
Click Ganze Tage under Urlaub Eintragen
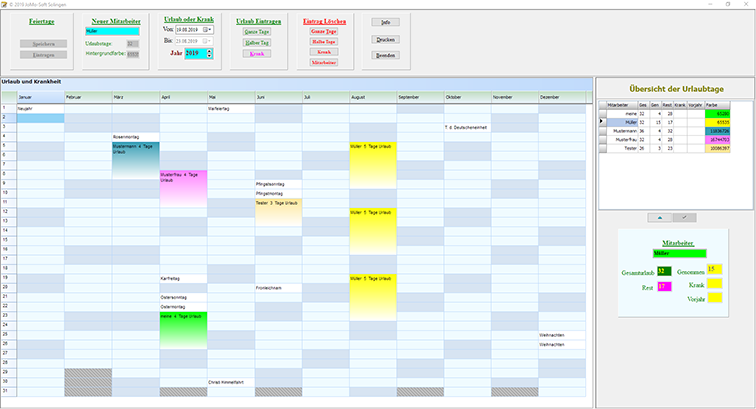(x=257, y=31)
